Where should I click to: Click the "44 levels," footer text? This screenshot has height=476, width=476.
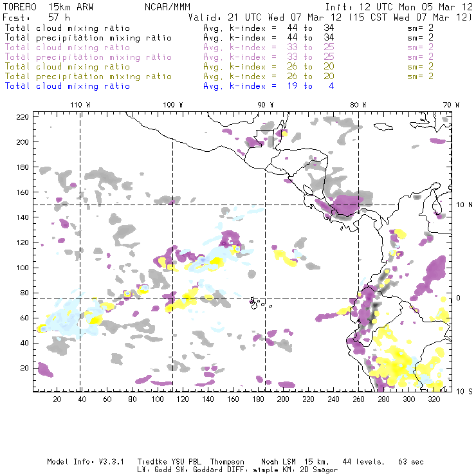tap(363, 462)
